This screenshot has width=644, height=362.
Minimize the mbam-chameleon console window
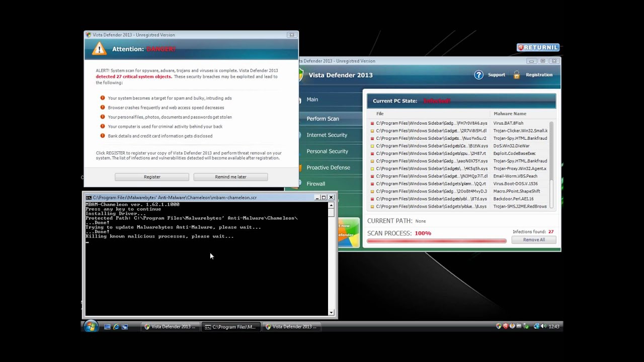[x=317, y=198]
